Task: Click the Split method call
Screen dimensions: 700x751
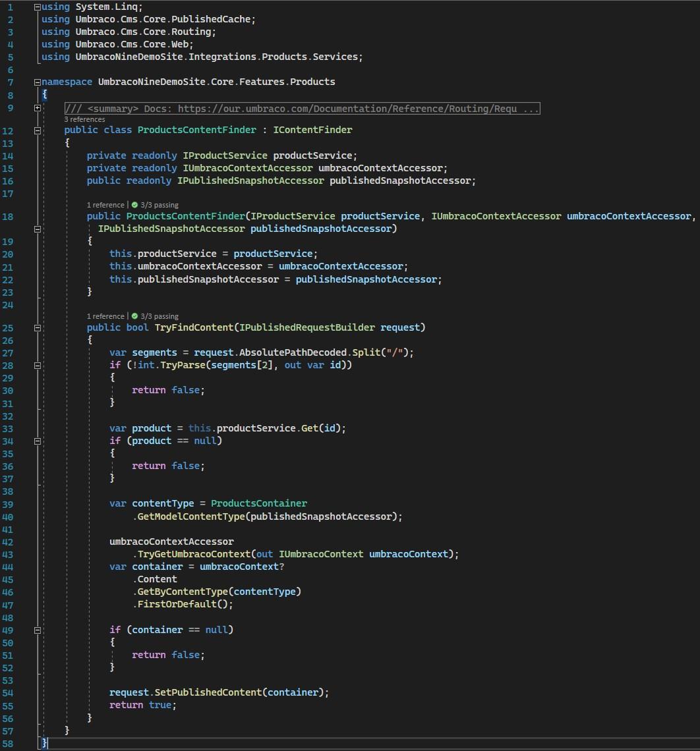Action: click(x=366, y=352)
